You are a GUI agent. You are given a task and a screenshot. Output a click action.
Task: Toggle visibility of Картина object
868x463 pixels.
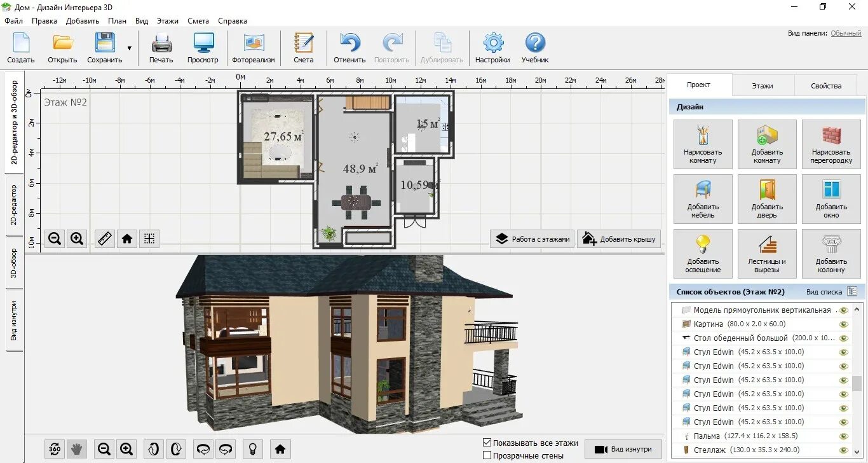(844, 324)
